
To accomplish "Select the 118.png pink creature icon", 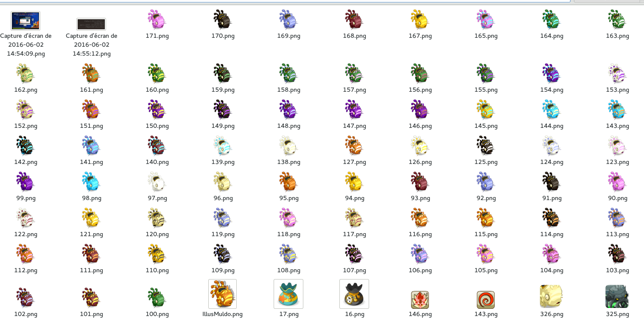I will coord(288,218).
